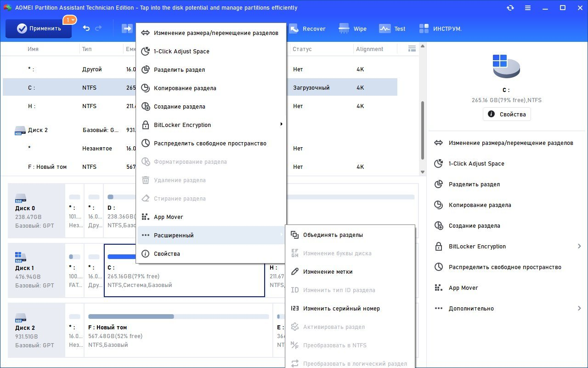Viewport: 588px width, 368px height.
Task: Open the hamburger menu in the title bar
Action: click(528, 8)
